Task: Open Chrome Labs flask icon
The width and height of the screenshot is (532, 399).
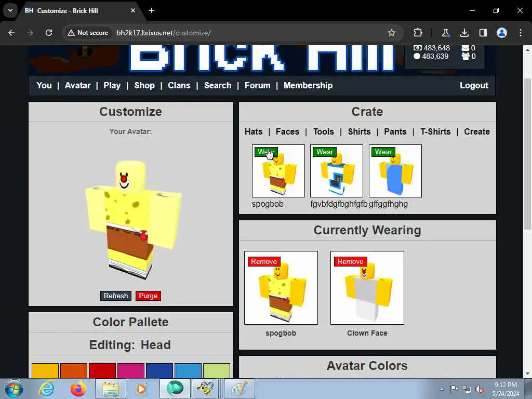Action: point(445,33)
